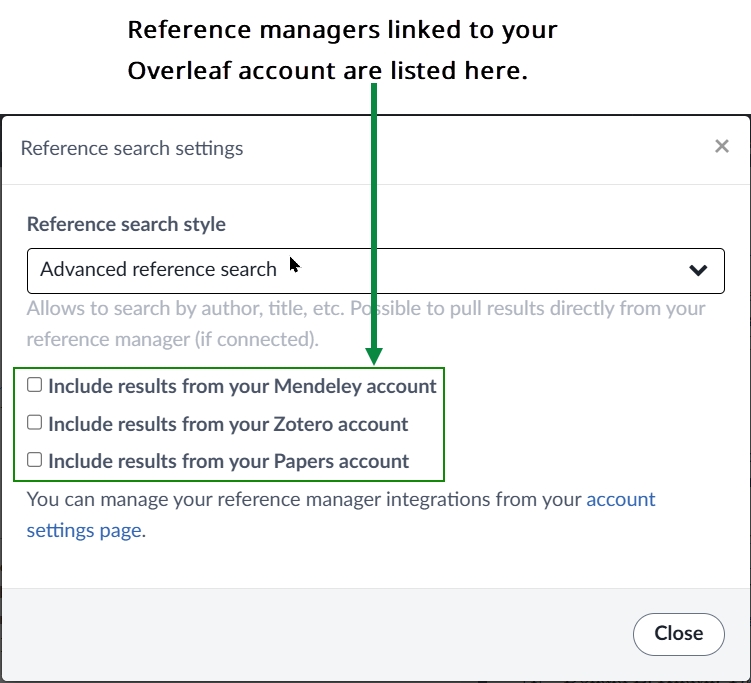Click the "Reference search style" field label
The width and height of the screenshot is (751, 683).
click(x=126, y=224)
